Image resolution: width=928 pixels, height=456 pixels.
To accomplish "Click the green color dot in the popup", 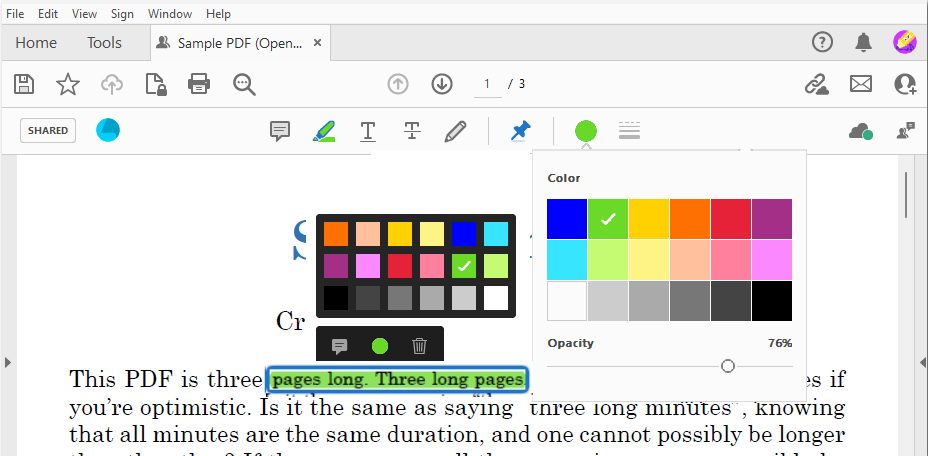I will (x=379, y=346).
